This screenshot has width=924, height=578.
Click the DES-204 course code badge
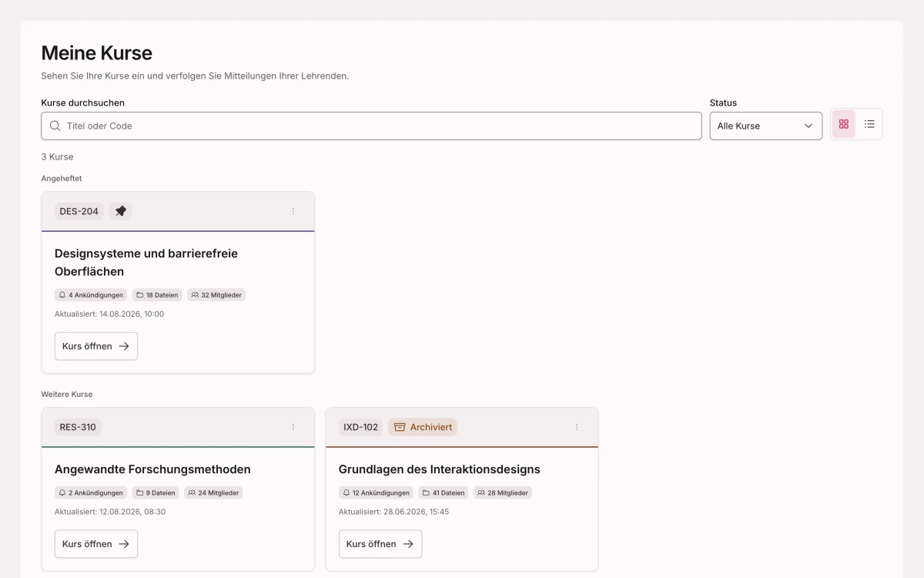pyautogui.click(x=79, y=211)
